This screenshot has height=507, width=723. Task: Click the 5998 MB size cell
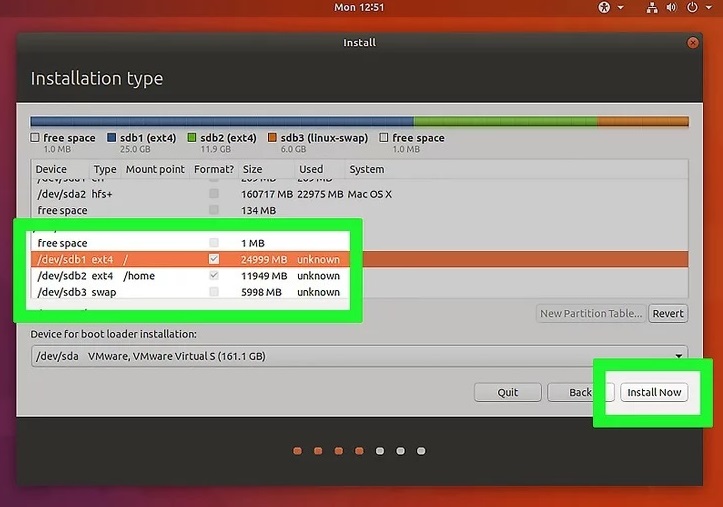261,292
